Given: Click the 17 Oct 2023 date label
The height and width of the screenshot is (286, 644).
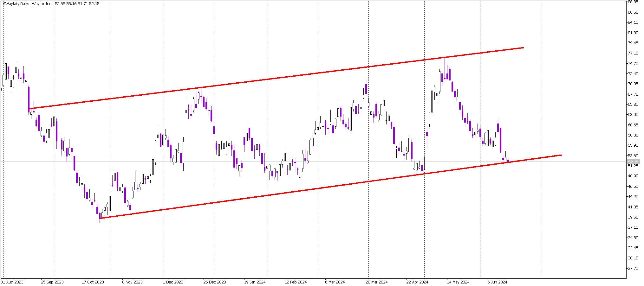Looking at the screenshot, I should tap(93, 282).
